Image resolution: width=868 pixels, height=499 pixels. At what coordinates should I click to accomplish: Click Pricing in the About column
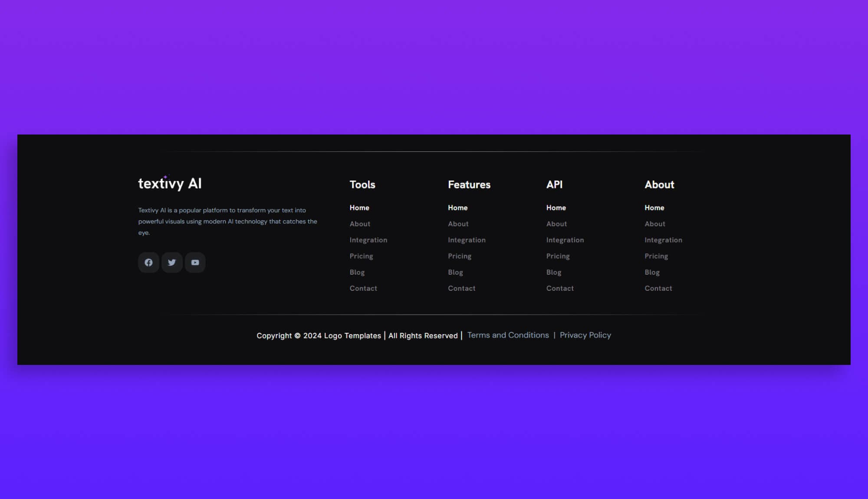(656, 256)
